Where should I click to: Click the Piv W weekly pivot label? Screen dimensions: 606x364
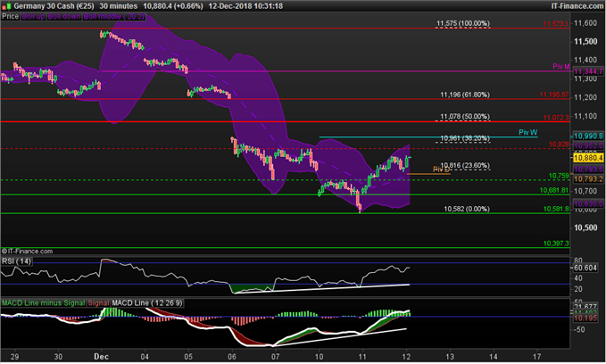[528, 132]
